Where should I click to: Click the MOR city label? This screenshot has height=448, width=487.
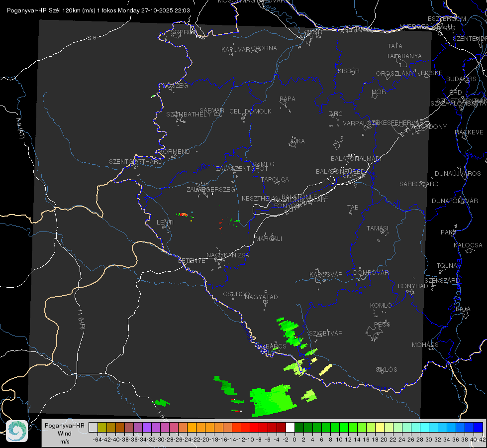point(379,92)
